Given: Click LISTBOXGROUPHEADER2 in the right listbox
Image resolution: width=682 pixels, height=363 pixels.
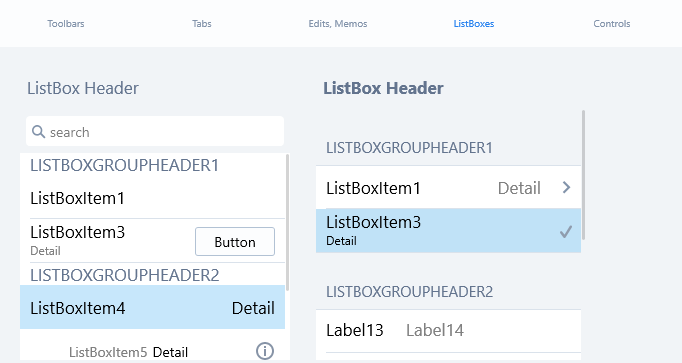Looking at the screenshot, I should click(409, 292).
